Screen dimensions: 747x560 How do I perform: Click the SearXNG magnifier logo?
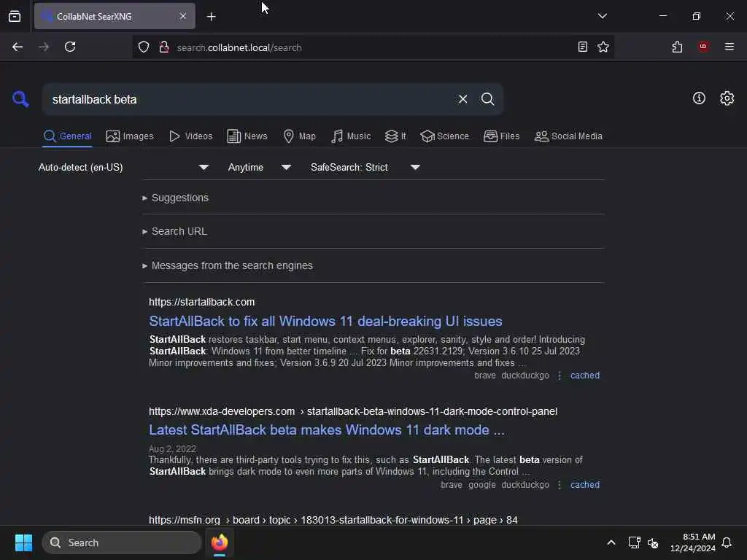(20, 99)
